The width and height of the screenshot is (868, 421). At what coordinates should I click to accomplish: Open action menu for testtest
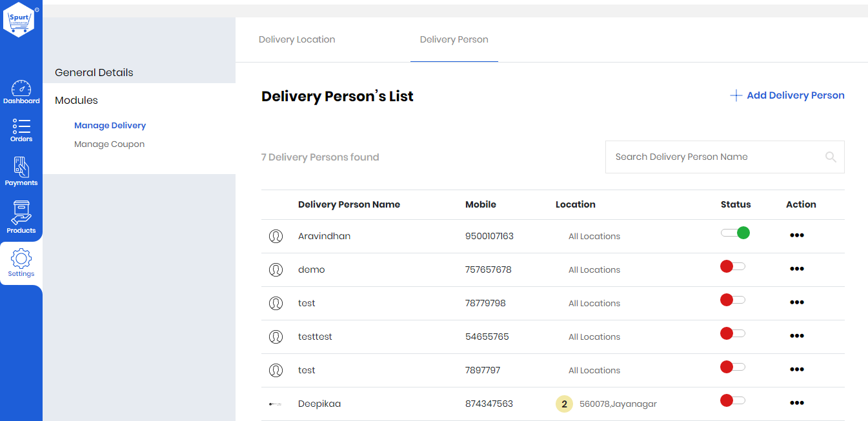pyautogui.click(x=797, y=336)
